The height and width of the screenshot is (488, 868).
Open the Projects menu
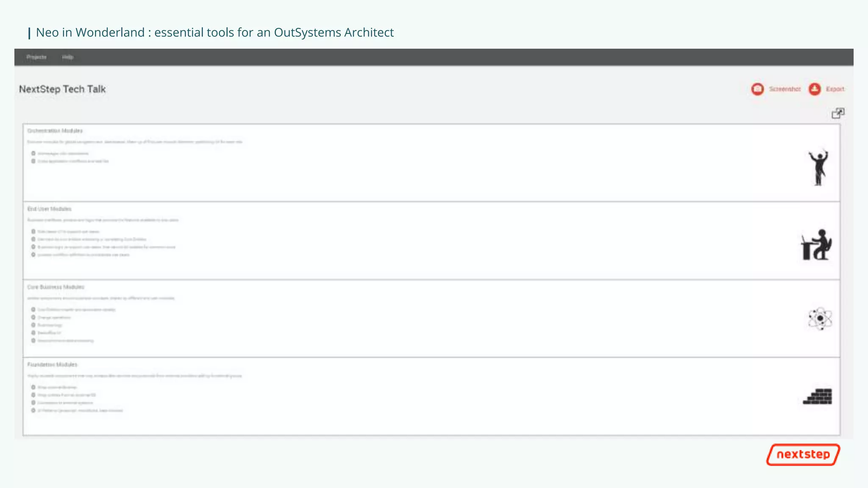[36, 57]
